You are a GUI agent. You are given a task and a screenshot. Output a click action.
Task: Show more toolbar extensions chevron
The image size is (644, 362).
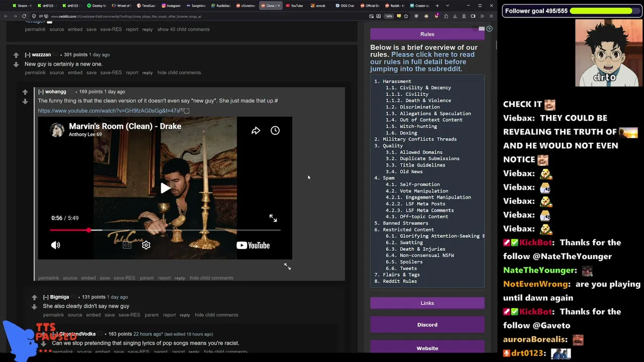click(x=482, y=16)
